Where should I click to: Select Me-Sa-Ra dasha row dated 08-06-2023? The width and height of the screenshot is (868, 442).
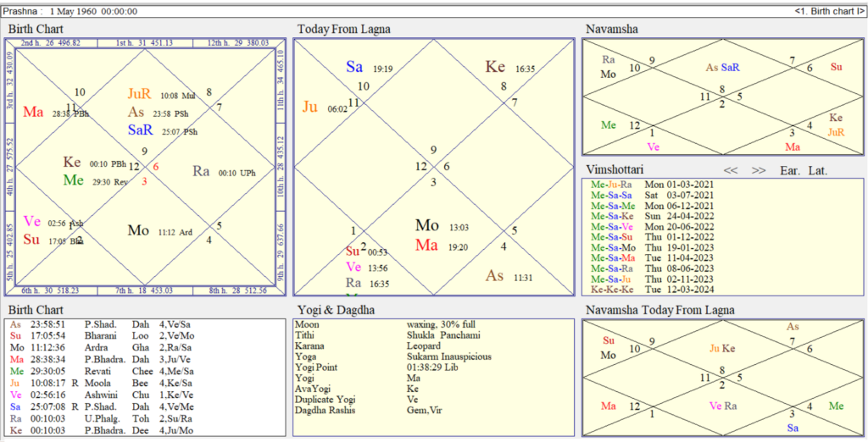[653, 268]
